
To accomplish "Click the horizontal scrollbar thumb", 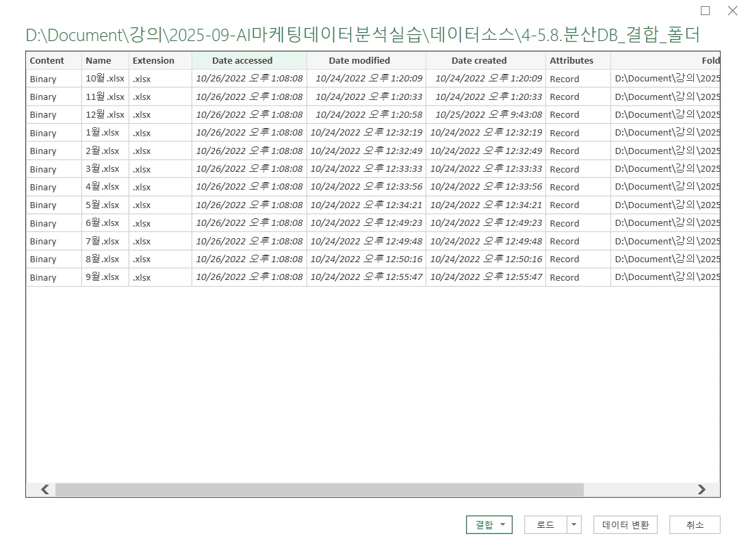I will click(319, 489).
